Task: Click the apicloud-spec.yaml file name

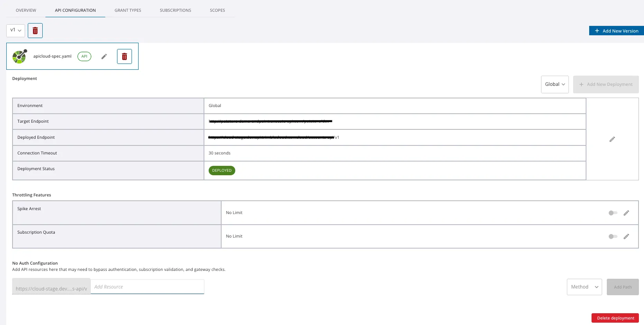Action: (x=52, y=56)
